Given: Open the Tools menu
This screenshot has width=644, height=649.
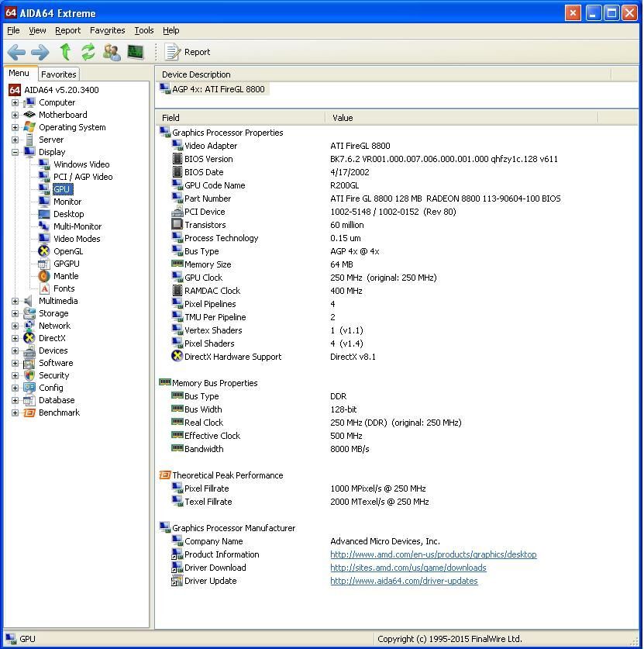Looking at the screenshot, I should (143, 30).
